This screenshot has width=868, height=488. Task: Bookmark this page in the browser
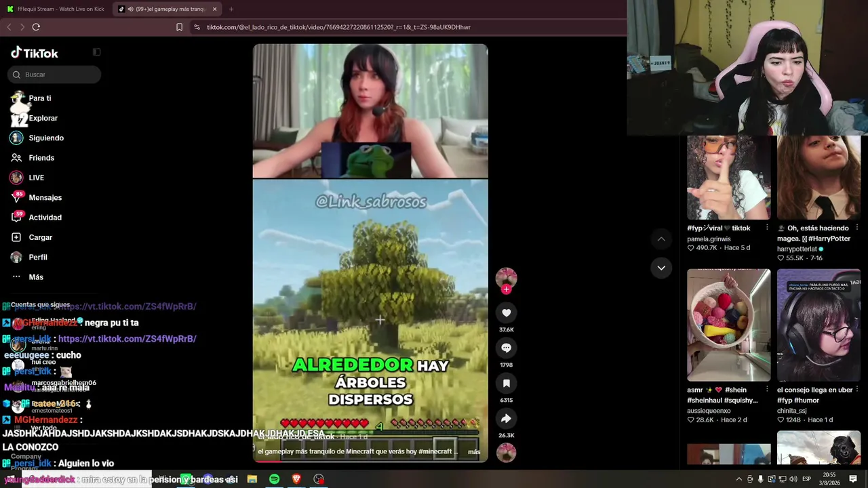point(179,27)
